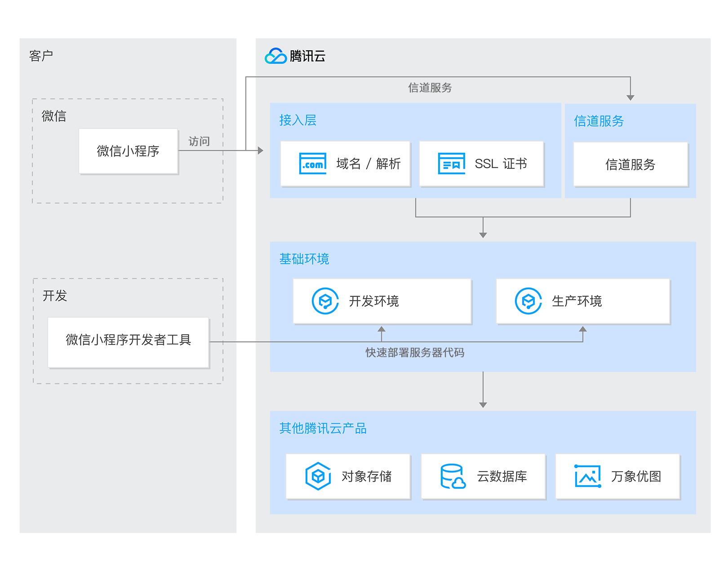Click the 云数据库 label

502,476
